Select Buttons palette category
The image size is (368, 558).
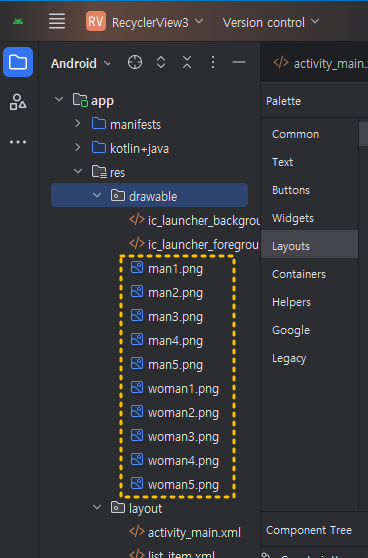tap(291, 190)
